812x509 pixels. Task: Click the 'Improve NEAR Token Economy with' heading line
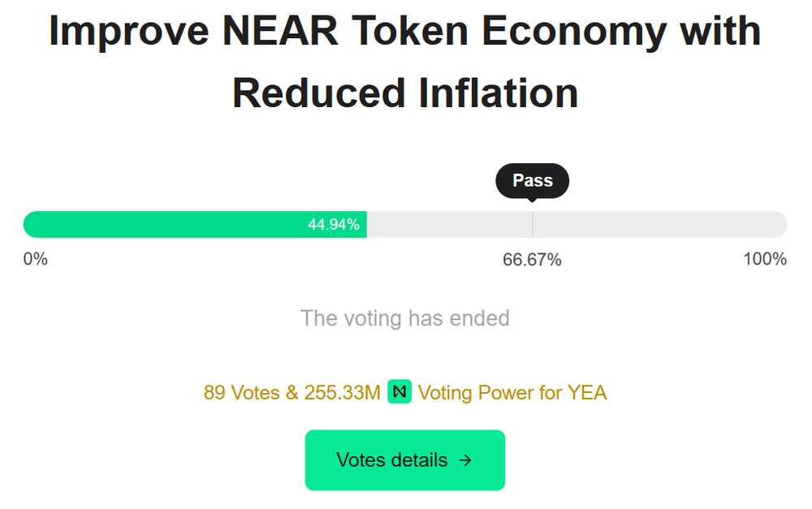pos(405,31)
